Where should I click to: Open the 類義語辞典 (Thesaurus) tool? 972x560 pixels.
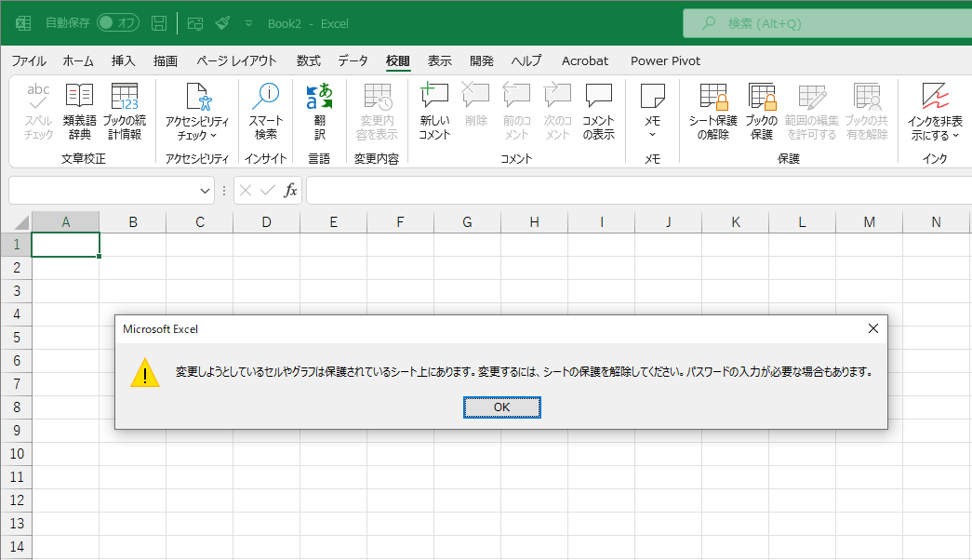coord(79,110)
